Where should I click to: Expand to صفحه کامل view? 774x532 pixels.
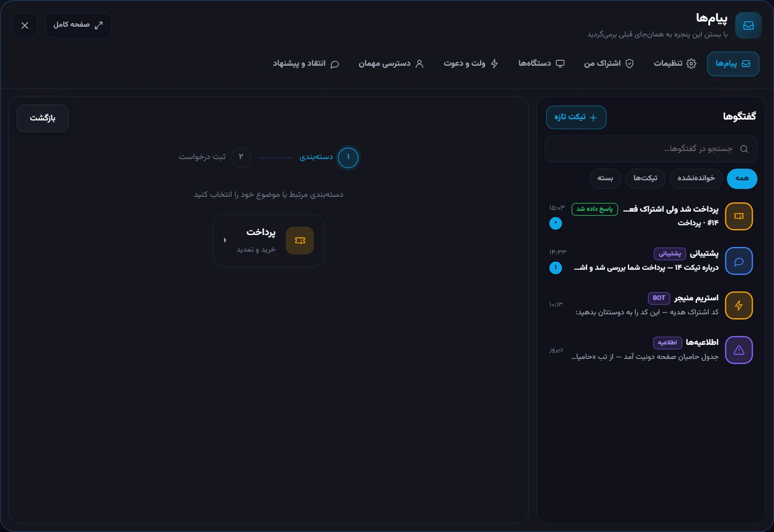click(x=79, y=25)
